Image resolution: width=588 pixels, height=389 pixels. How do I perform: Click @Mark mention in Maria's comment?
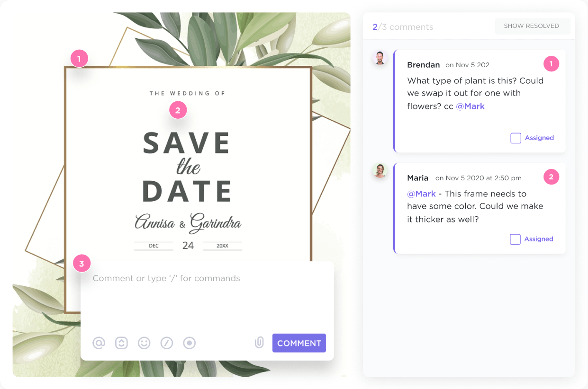click(421, 194)
